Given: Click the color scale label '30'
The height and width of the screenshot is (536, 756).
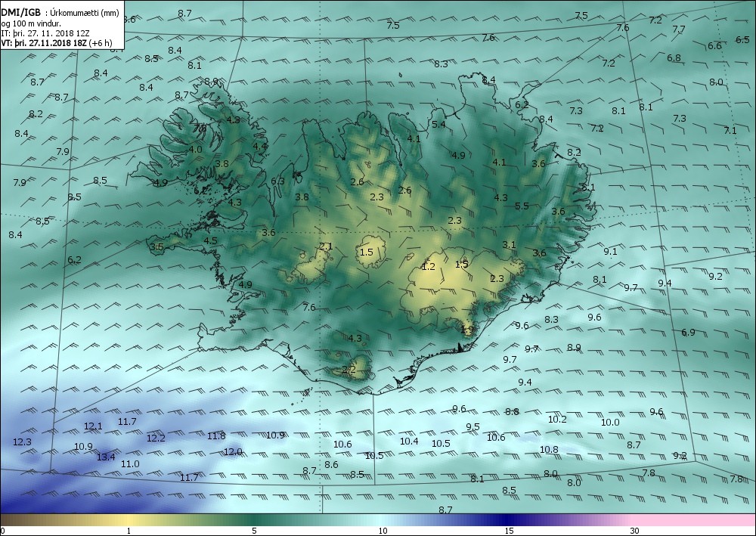Looking at the screenshot, I should [x=634, y=531].
